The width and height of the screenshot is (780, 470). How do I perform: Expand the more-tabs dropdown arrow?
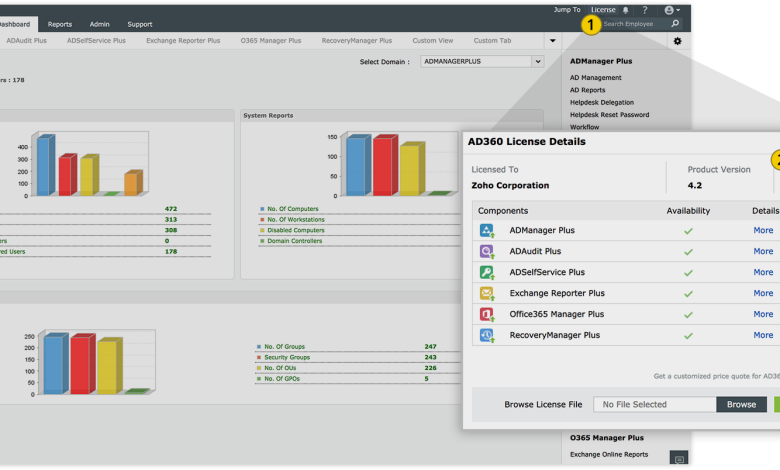pos(553,41)
